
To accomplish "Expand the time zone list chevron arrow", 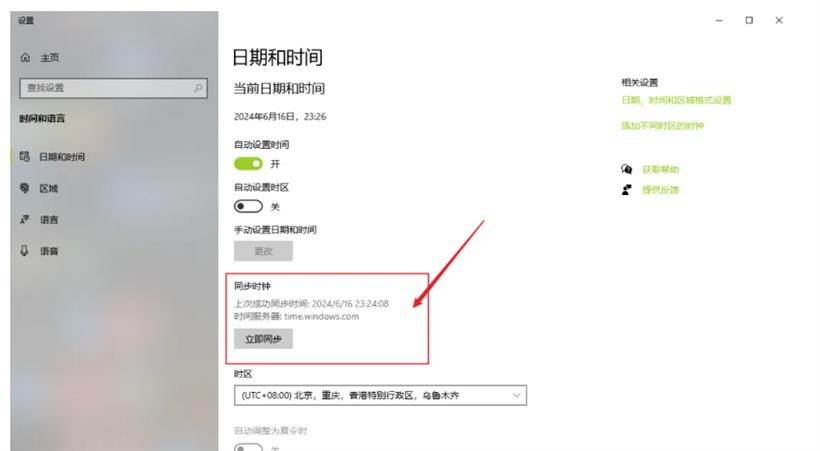I will click(x=516, y=396).
